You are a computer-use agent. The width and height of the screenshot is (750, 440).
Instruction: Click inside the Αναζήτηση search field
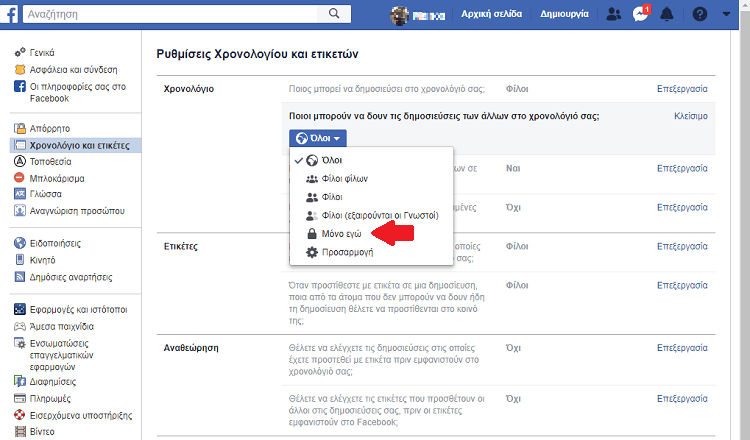coord(170,14)
